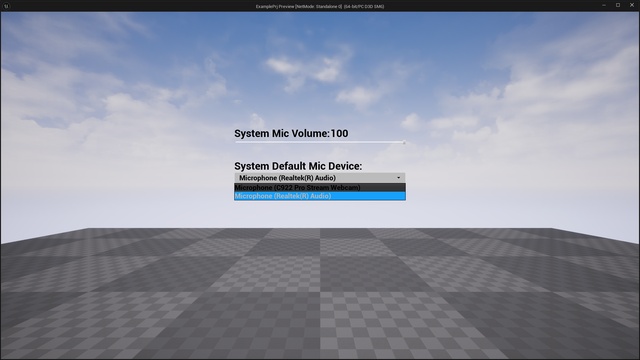
Task: Click the Unreal Engine logo icon in title bar
Action: tap(6, 6)
